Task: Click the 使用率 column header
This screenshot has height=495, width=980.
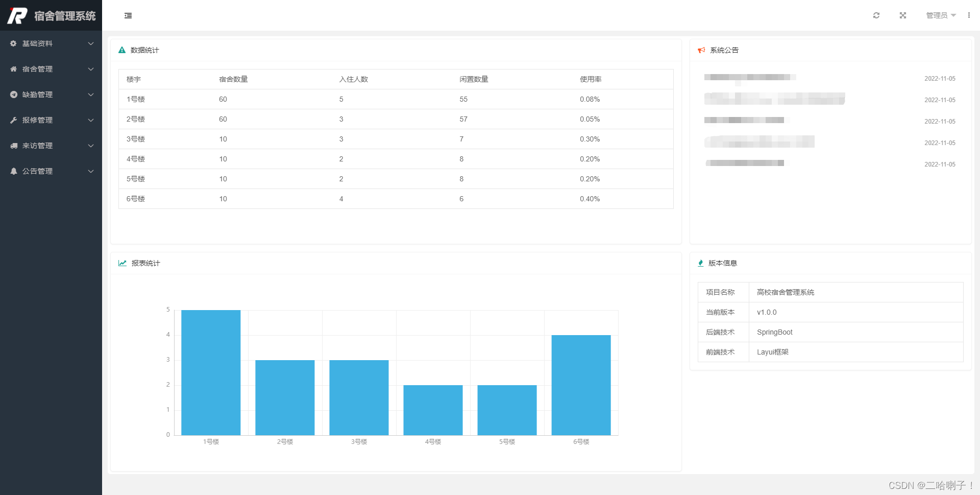Action: pyautogui.click(x=591, y=79)
